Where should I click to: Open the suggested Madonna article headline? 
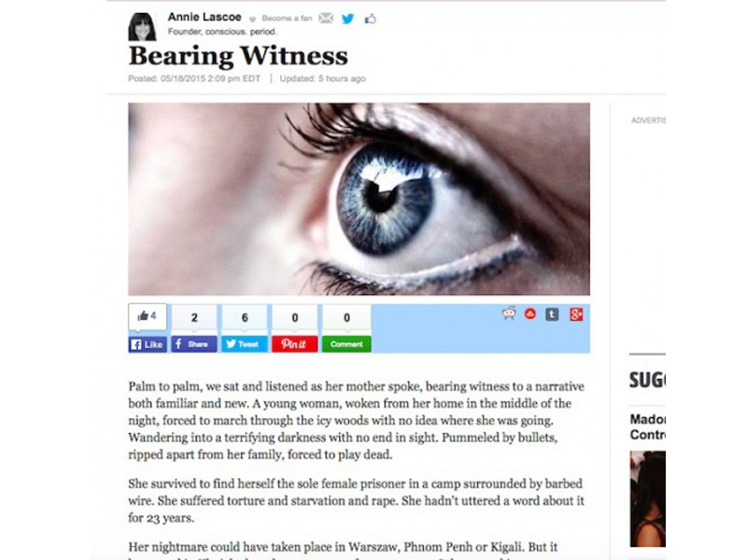click(x=647, y=427)
